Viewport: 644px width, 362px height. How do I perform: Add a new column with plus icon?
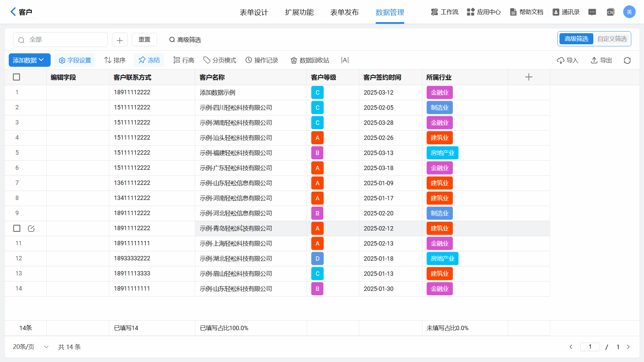tap(529, 77)
